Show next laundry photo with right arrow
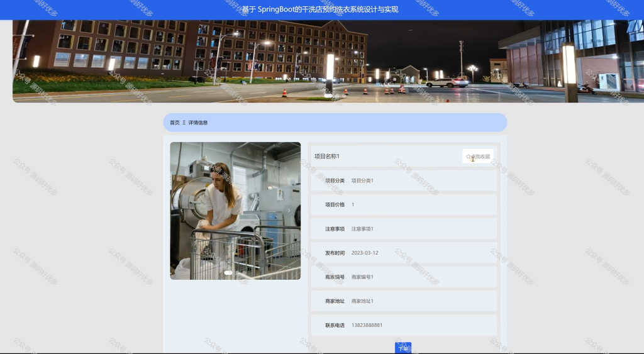The width and height of the screenshot is (644, 354). tap(289, 211)
